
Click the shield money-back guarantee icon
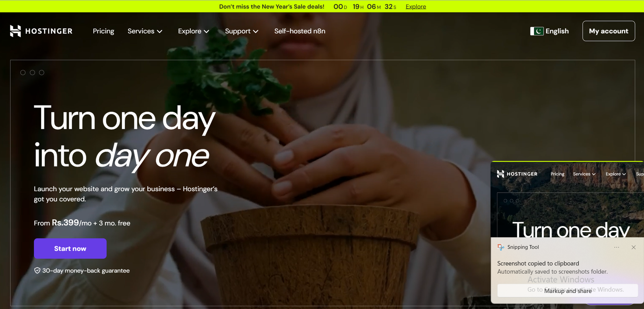point(37,270)
